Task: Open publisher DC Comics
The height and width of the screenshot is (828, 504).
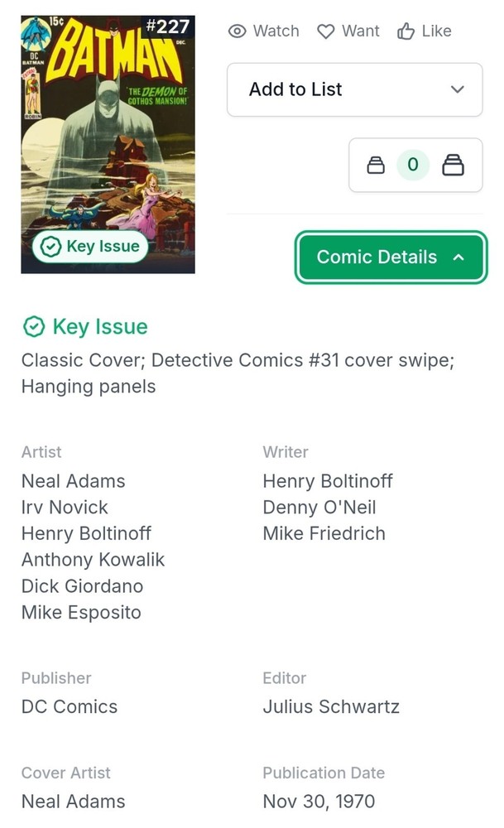Action: point(70,706)
